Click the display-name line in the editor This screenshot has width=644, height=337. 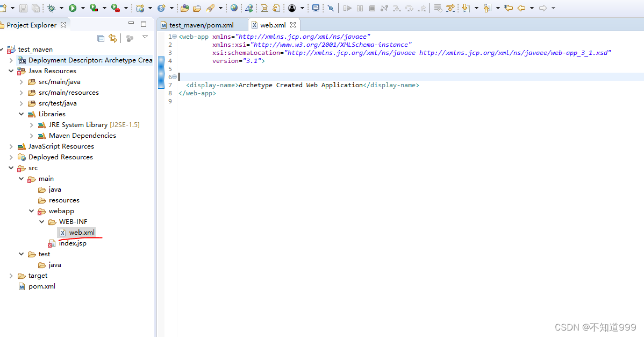pyautogui.click(x=301, y=85)
